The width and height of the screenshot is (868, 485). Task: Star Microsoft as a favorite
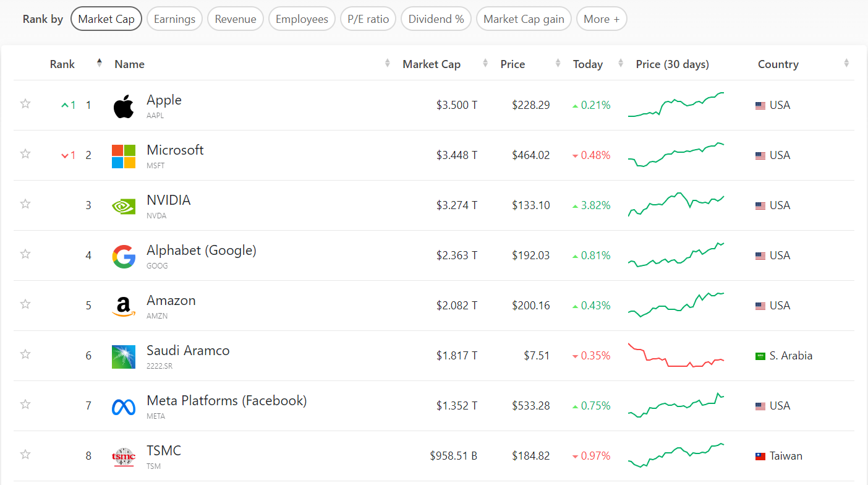point(25,153)
